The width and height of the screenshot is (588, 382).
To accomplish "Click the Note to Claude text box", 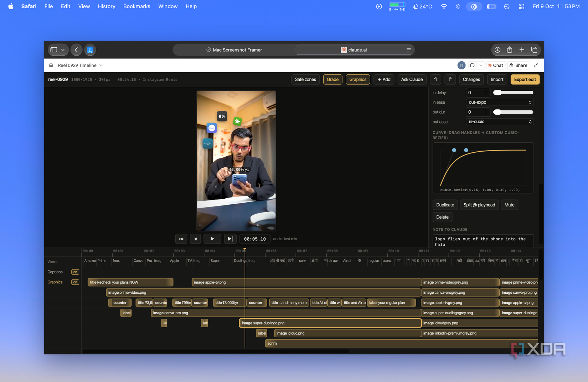I will 483,241.
